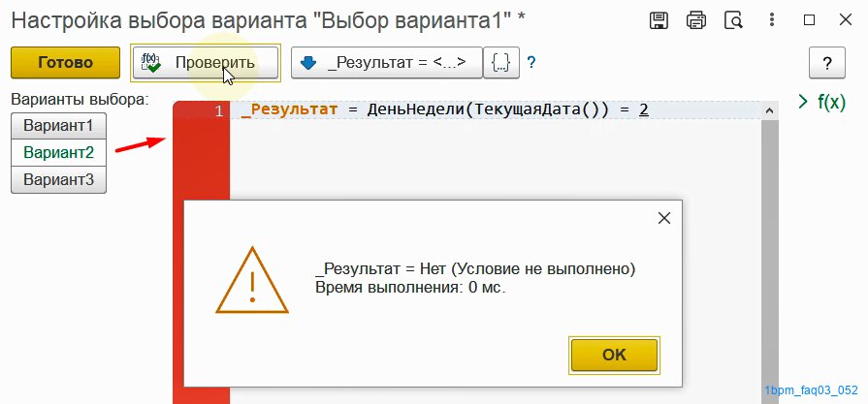868x404 pixels.
Task: Confirm the message with OK
Action: [x=614, y=355]
